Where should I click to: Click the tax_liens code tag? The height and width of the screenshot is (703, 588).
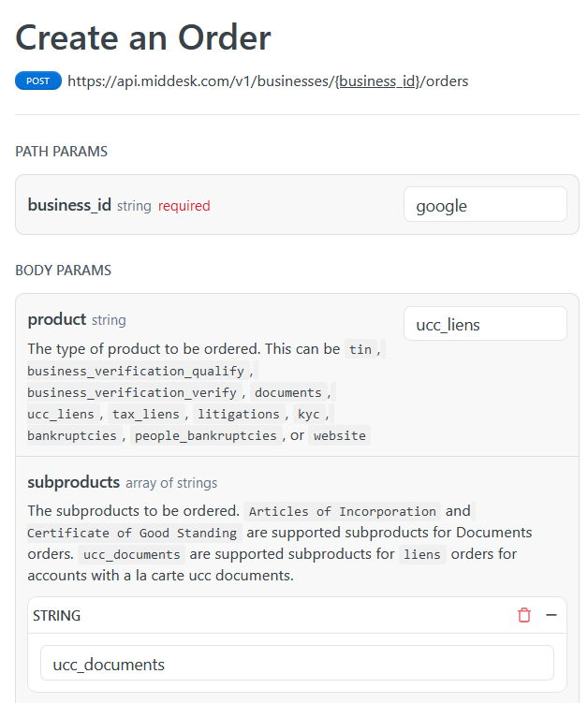click(146, 414)
